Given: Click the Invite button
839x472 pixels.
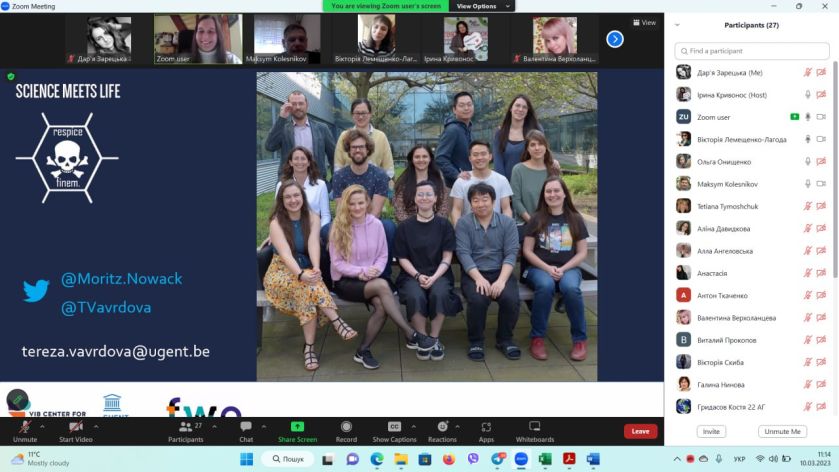Looking at the screenshot, I should (x=711, y=431).
